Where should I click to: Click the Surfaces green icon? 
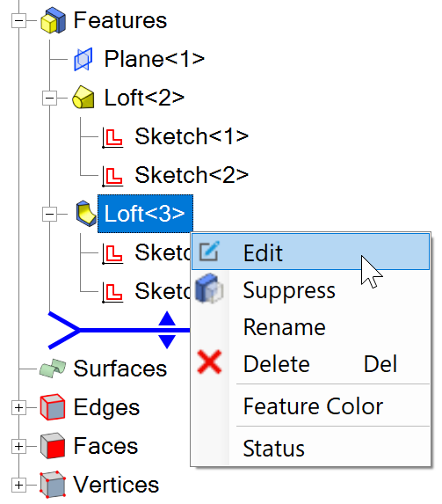(53, 369)
